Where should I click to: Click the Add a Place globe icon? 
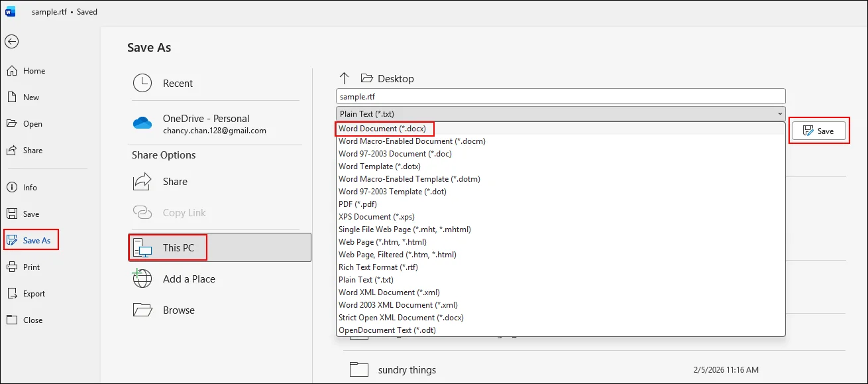(x=142, y=279)
